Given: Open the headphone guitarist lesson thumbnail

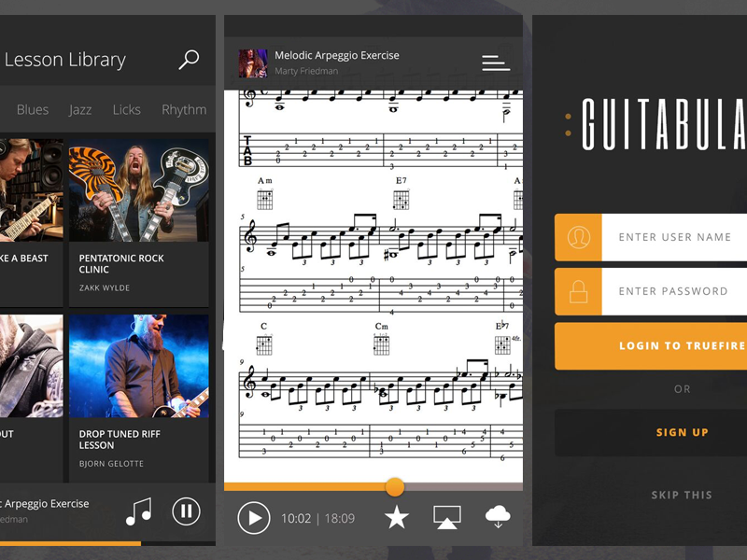Looking at the screenshot, I should (x=31, y=190).
